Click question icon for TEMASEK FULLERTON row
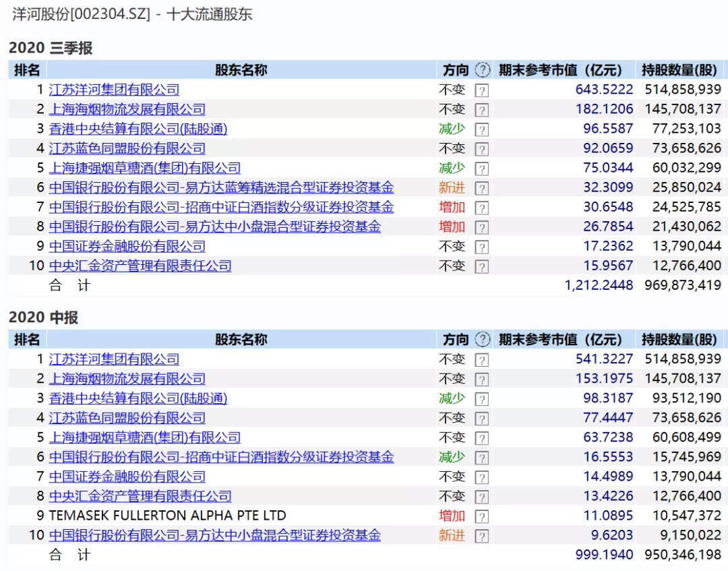The image size is (728, 571). [481, 516]
